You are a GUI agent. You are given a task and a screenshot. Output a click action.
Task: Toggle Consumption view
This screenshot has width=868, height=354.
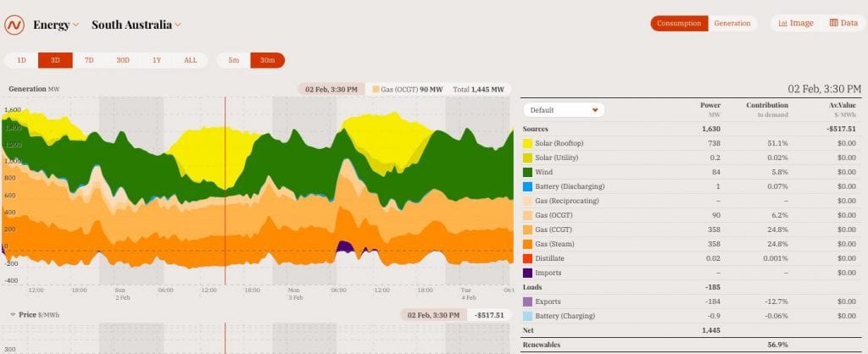pos(679,23)
